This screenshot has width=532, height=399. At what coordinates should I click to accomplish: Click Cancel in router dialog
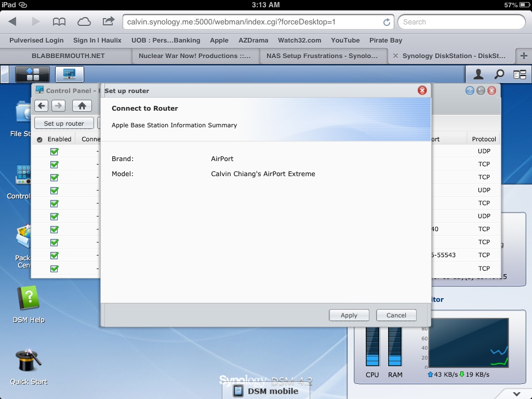pos(396,315)
